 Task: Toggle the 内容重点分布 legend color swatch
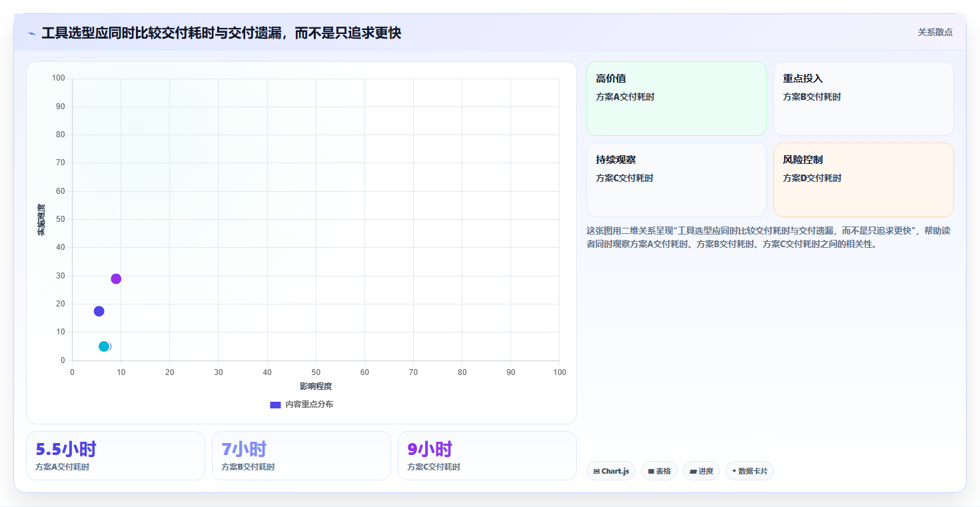pos(275,404)
